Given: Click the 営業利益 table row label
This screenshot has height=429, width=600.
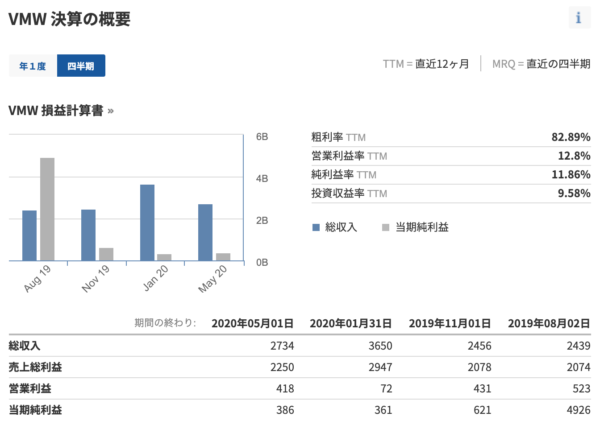Looking at the screenshot, I should [30, 388].
